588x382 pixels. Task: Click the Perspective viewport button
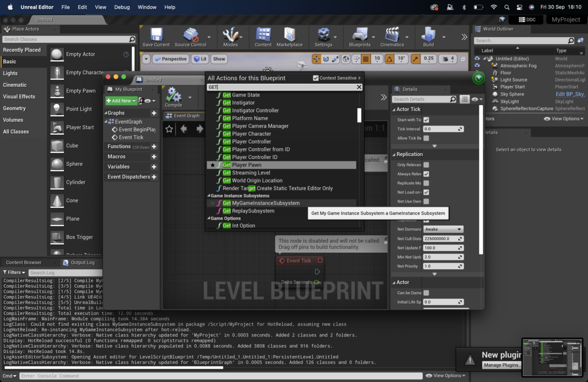171,59
